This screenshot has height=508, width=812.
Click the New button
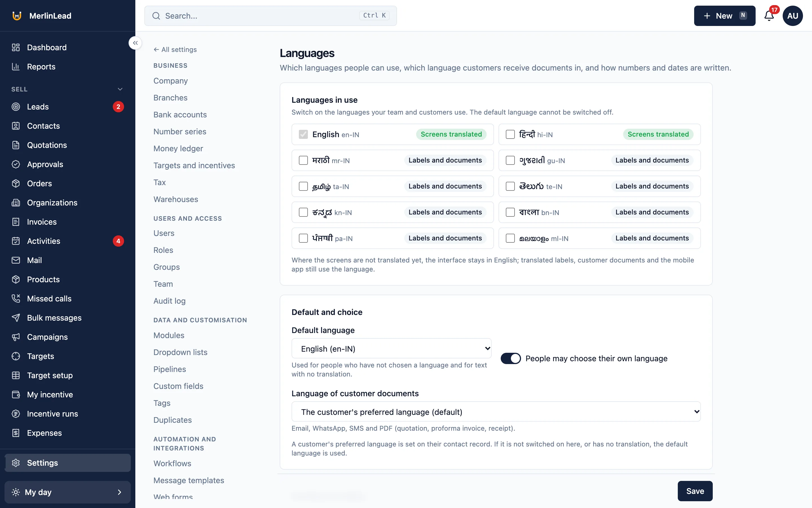click(724, 16)
